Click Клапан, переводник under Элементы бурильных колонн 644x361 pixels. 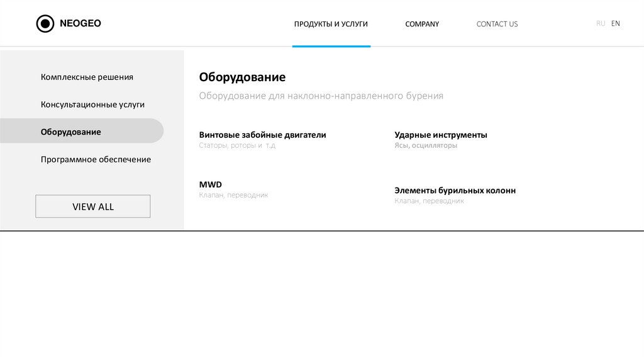coord(429,201)
